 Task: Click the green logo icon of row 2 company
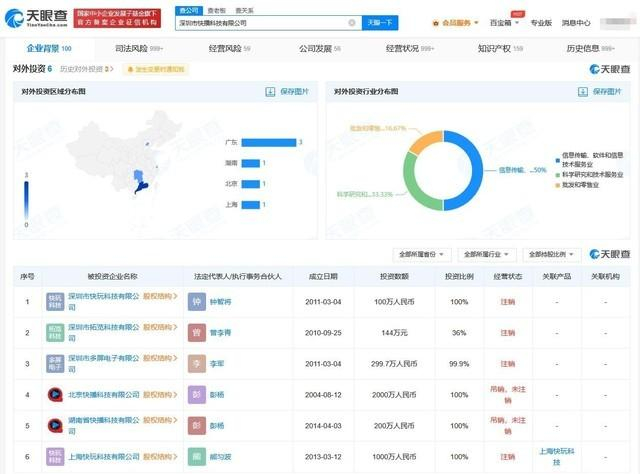click(x=55, y=333)
